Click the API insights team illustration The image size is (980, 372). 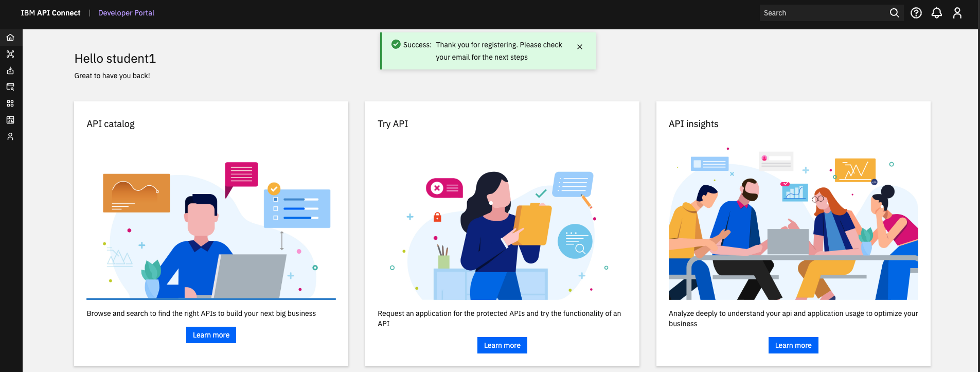pos(793,223)
